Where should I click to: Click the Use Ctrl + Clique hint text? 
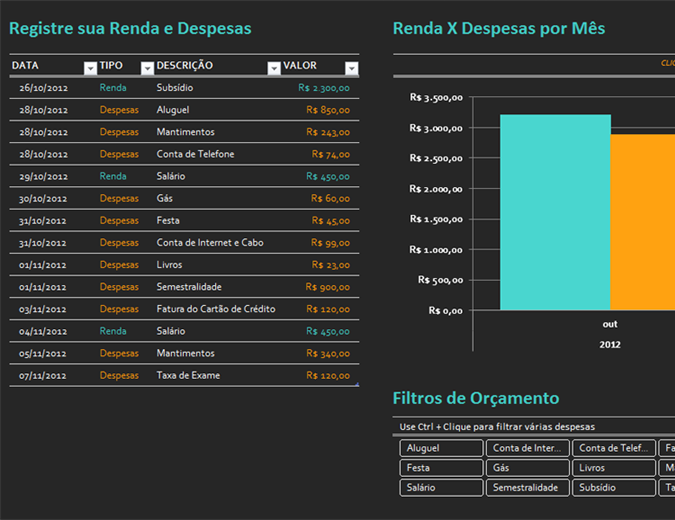pyautogui.click(x=497, y=427)
